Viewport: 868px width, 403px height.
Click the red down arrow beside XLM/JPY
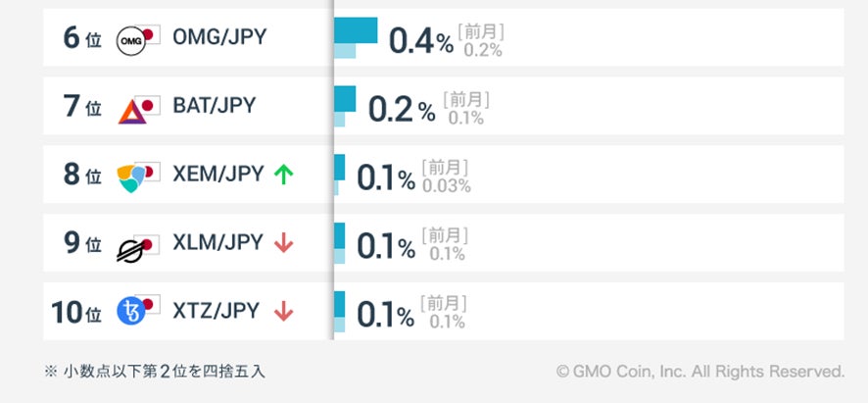[x=284, y=244]
